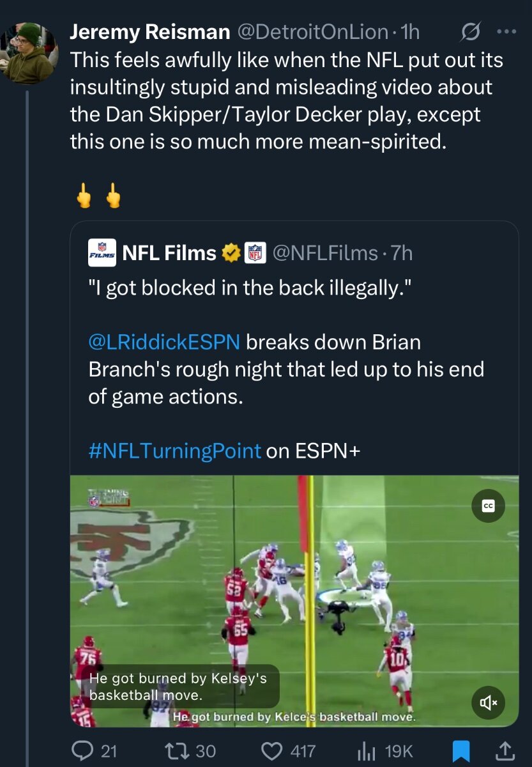Viewport: 532px width, 767px height.
Task: Toggle the bookmark on this post
Action: point(460,751)
